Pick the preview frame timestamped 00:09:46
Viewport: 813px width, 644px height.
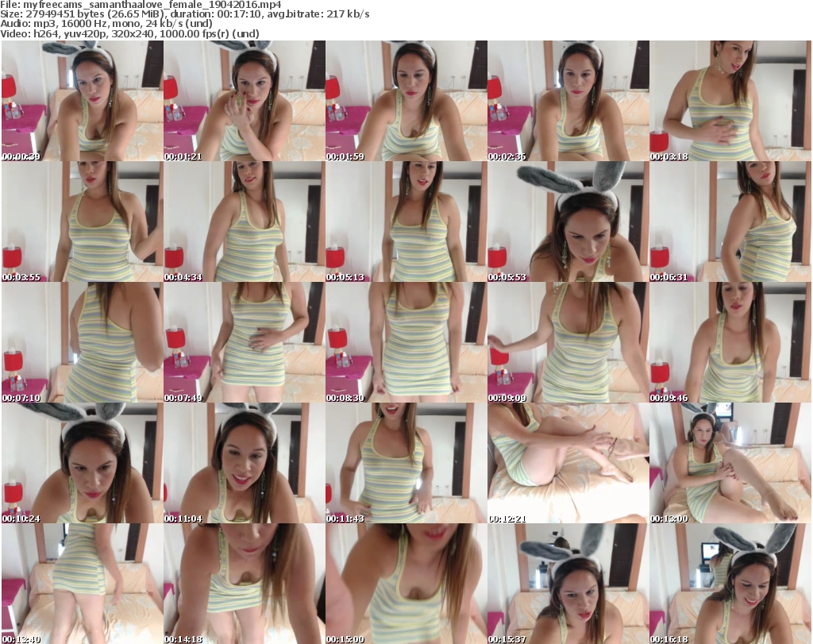click(730, 342)
